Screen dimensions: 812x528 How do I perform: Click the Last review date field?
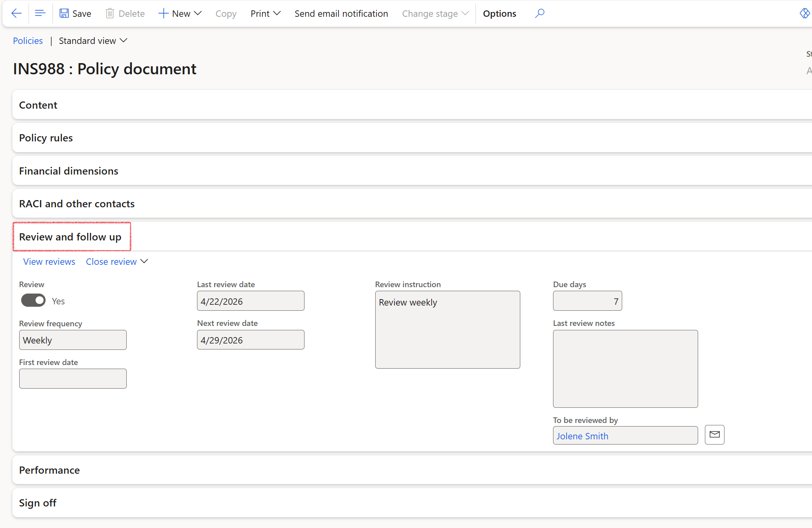251,301
